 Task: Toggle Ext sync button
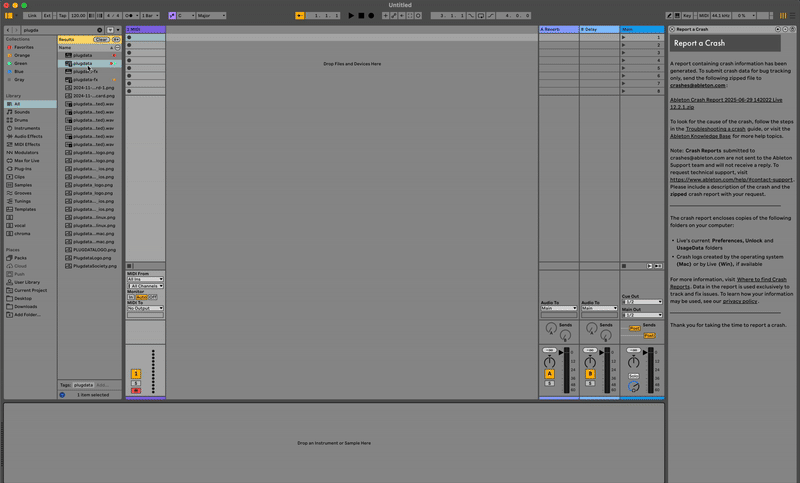coord(47,16)
